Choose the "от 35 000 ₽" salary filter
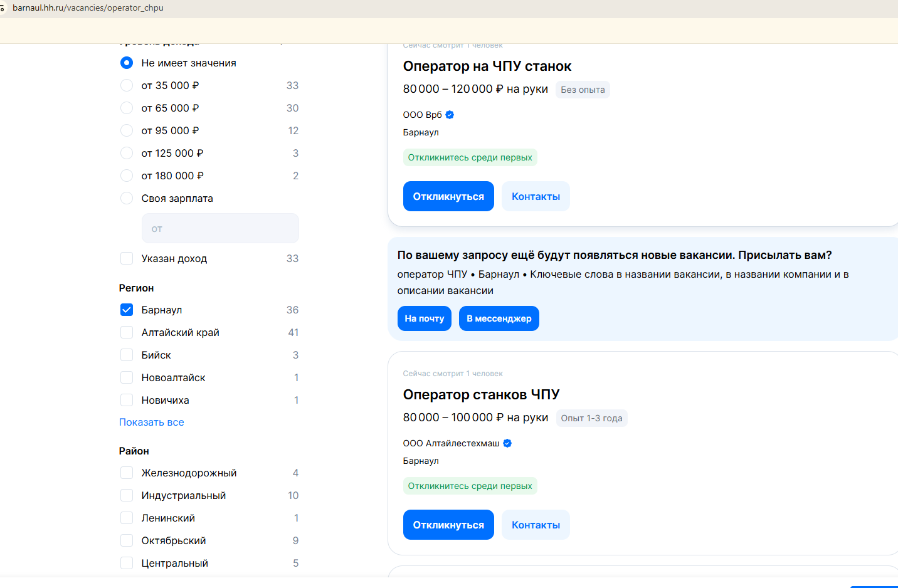This screenshot has width=898, height=588. 127,85
